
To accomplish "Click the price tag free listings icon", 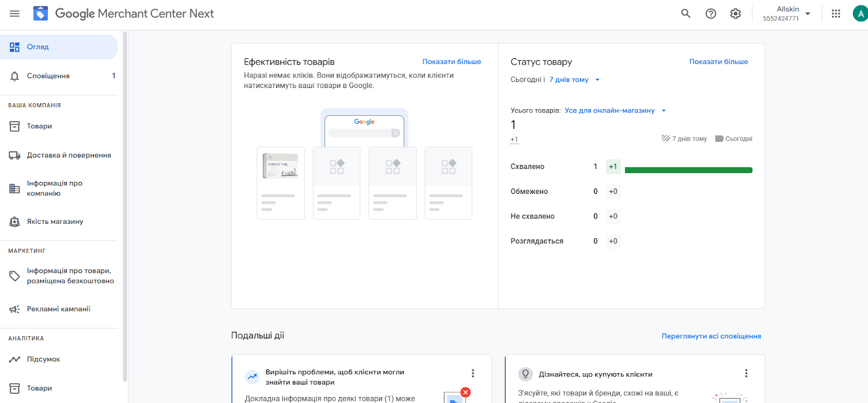I will (15, 276).
